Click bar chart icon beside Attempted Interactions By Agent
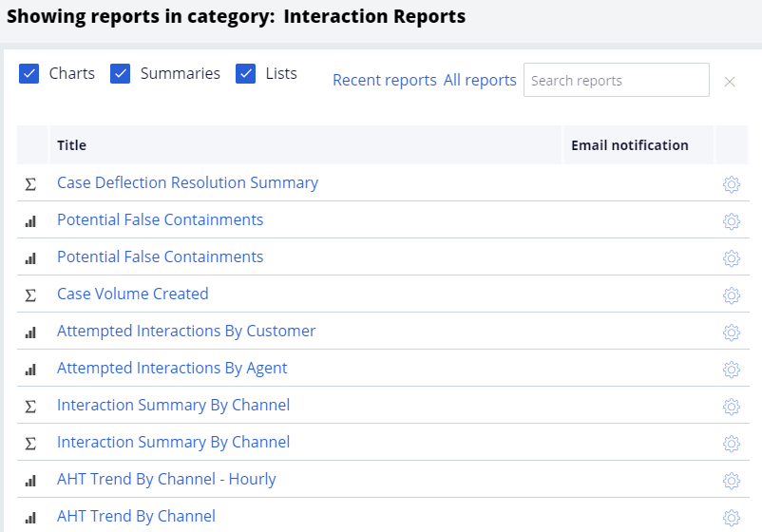The image size is (762, 532). tap(30, 370)
